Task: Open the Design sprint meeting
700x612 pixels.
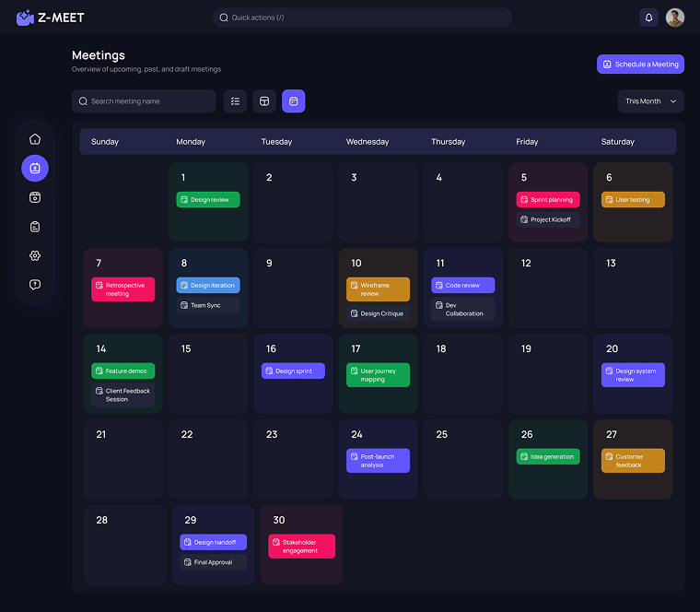Action: [x=293, y=371]
